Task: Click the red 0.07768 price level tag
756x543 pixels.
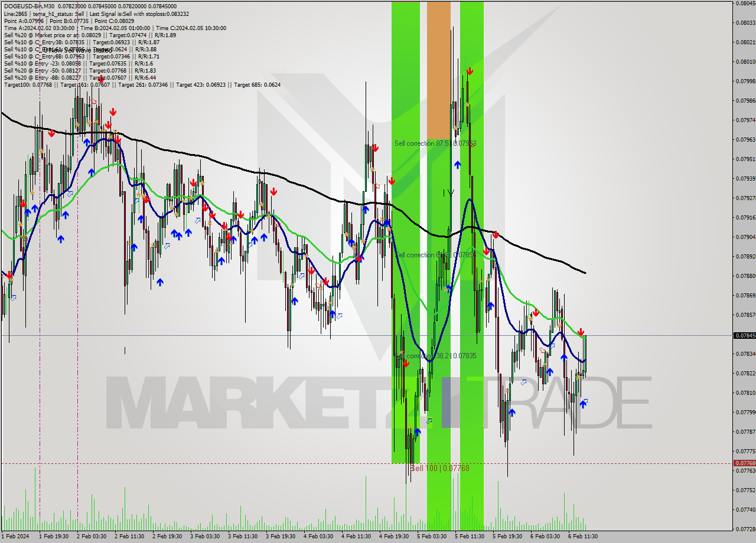Action: (744, 463)
